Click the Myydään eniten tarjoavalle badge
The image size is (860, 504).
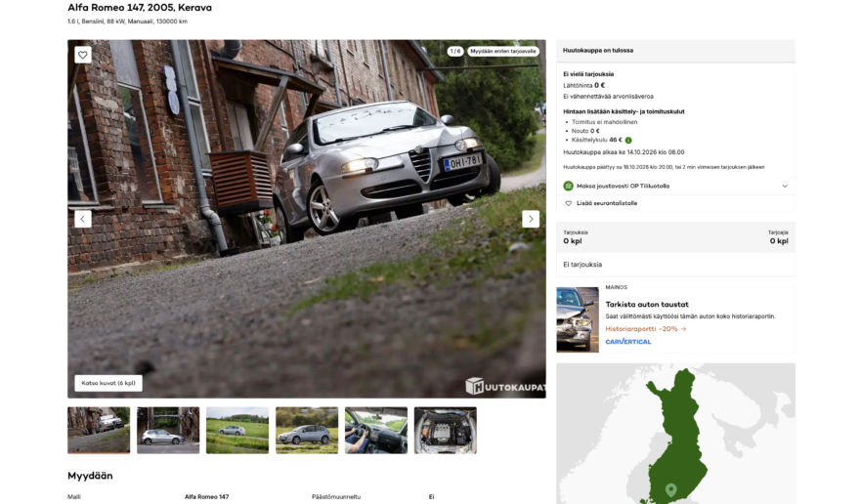[503, 51]
